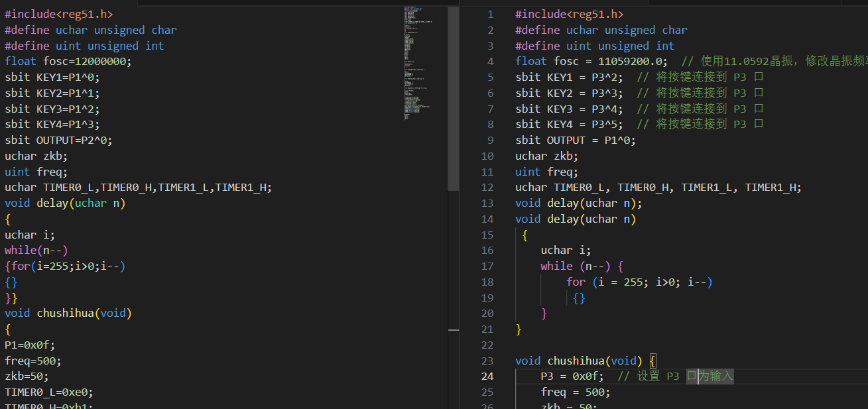This screenshot has height=409, width=868.
Task: Place cursor on 'sbit KEY2=P1^1;' line
Action: 52,93
